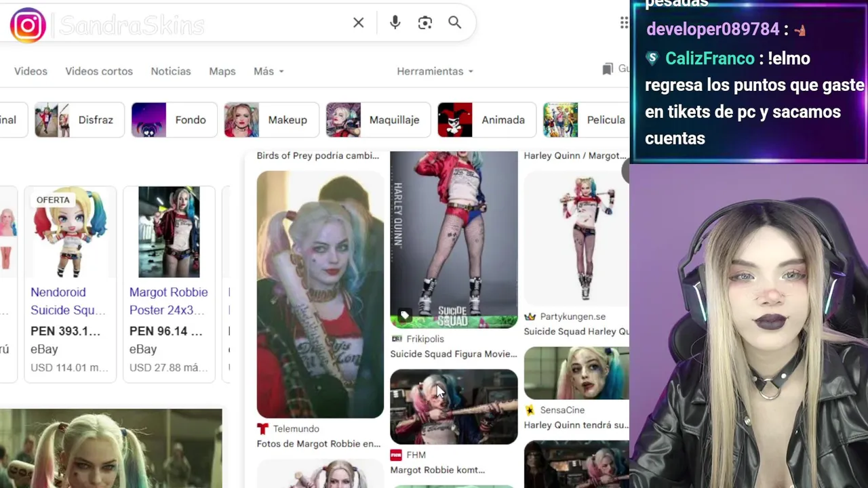Open the Margot Robbie poster product thumbnail
The width and height of the screenshot is (868, 488).
pyautogui.click(x=169, y=232)
